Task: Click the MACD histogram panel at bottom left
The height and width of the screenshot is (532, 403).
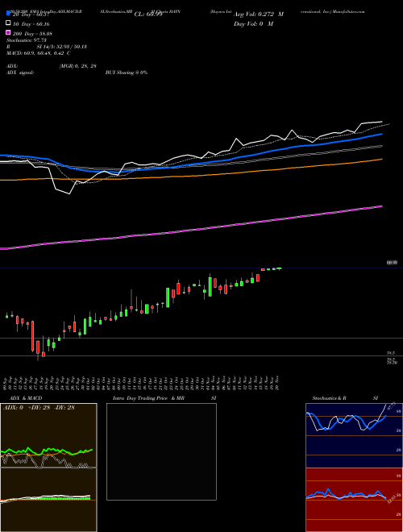Action: [48, 500]
